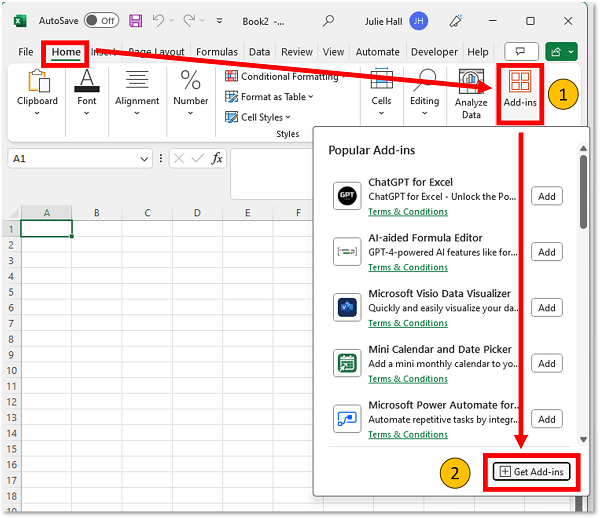Click the add-ins panel vertical scrollbar
This screenshot has height=518, width=600.
click(x=584, y=190)
